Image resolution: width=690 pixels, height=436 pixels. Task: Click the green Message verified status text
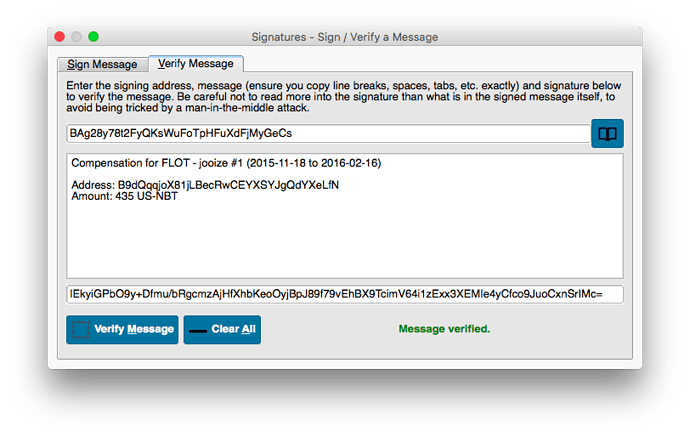444,329
